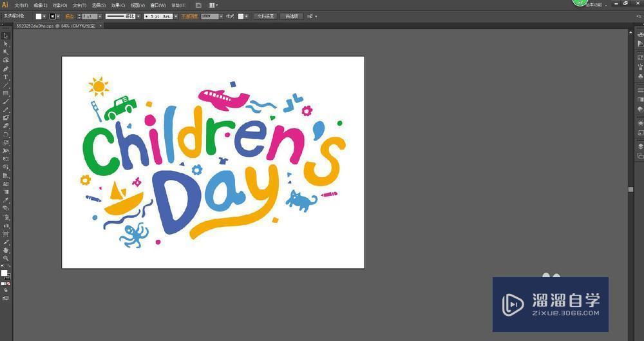This screenshot has width=644, height=341.
Task: Open stroke color dropdown in control bar
Action: click(x=59, y=17)
